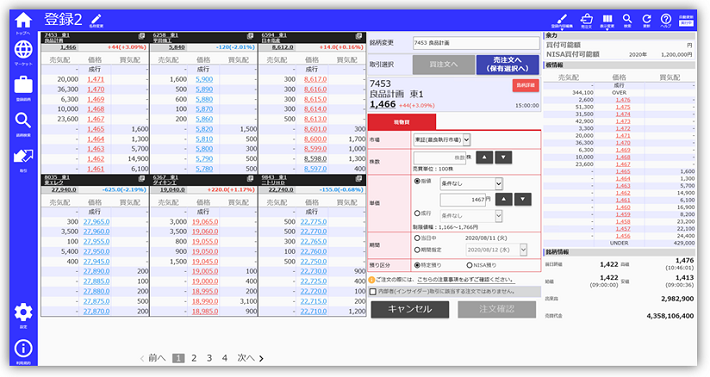Click the search magnifier in top toolbar
This screenshot has height=377, width=710.
coord(627,19)
